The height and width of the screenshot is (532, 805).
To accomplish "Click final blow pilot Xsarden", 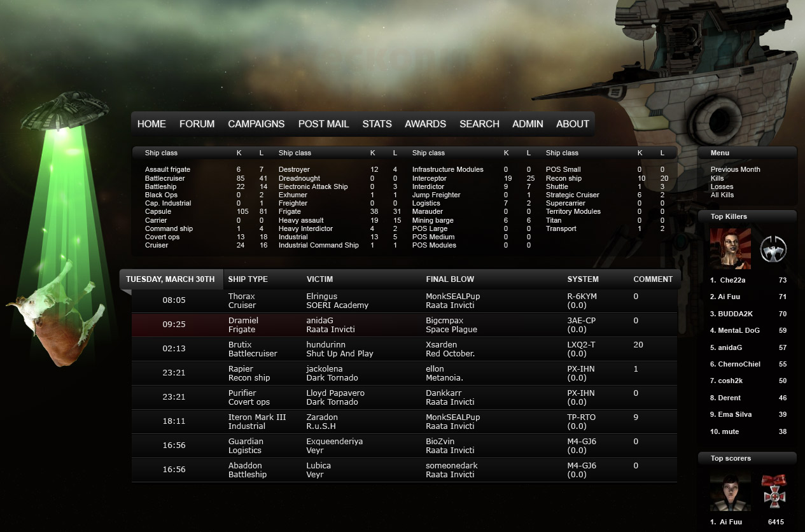I will (x=442, y=345).
